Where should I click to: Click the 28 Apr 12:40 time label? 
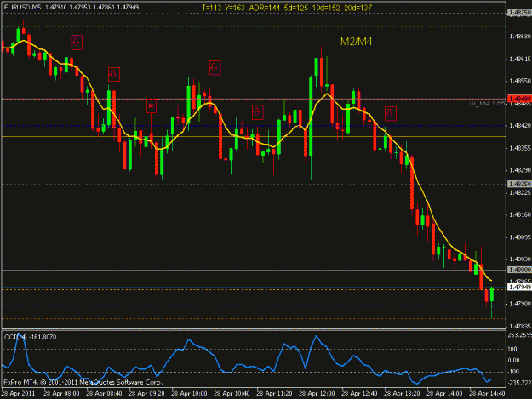pyautogui.click(x=359, y=394)
